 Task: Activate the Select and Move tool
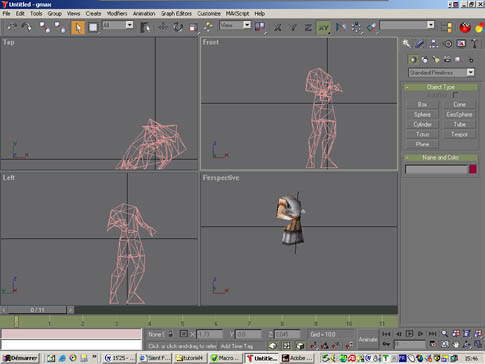tap(163, 27)
